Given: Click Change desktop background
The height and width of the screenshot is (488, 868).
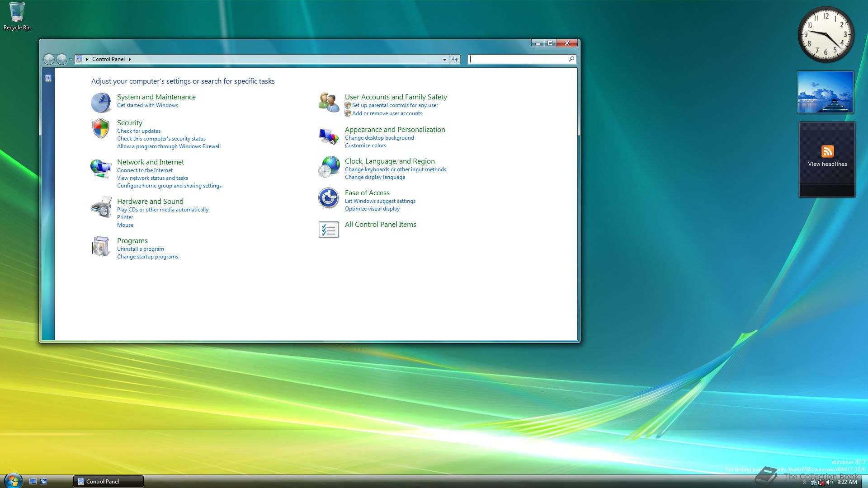Looking at the screenshot, I should (x=379, y=138).
